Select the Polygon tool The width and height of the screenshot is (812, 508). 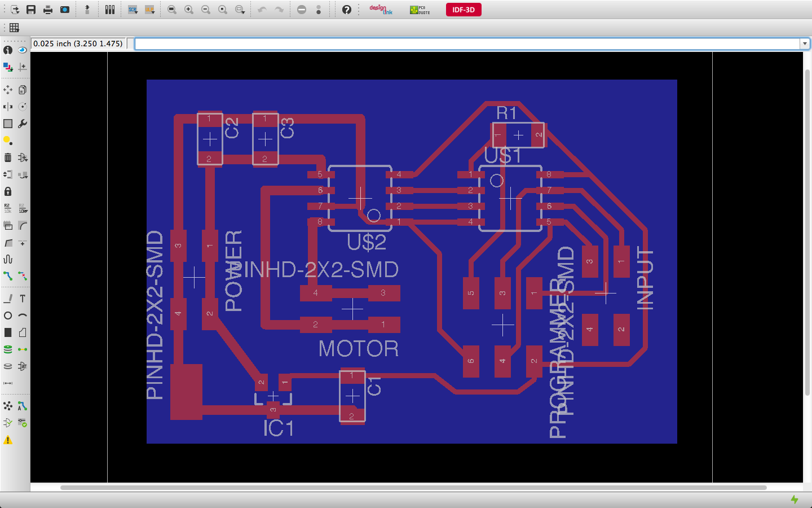tap(23, 332)
